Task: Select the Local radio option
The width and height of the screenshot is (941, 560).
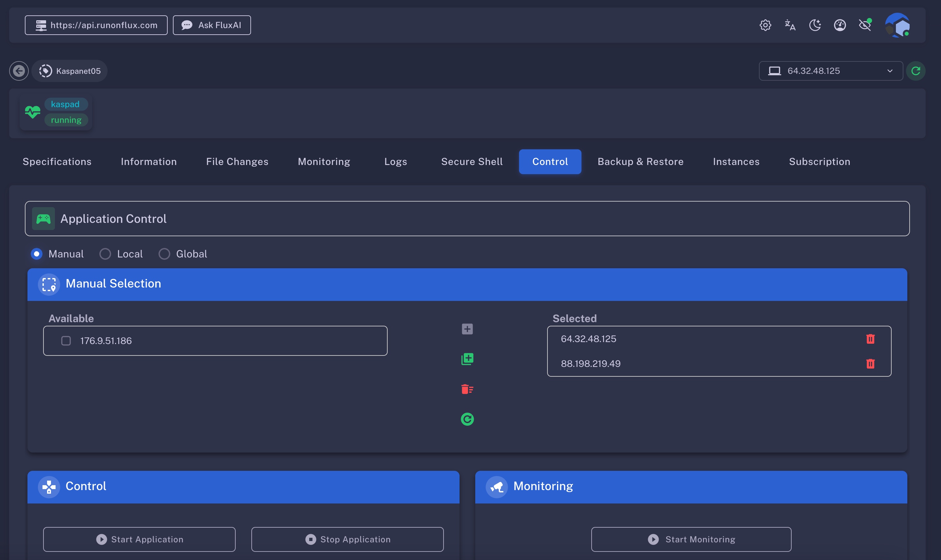Action: 105,254
